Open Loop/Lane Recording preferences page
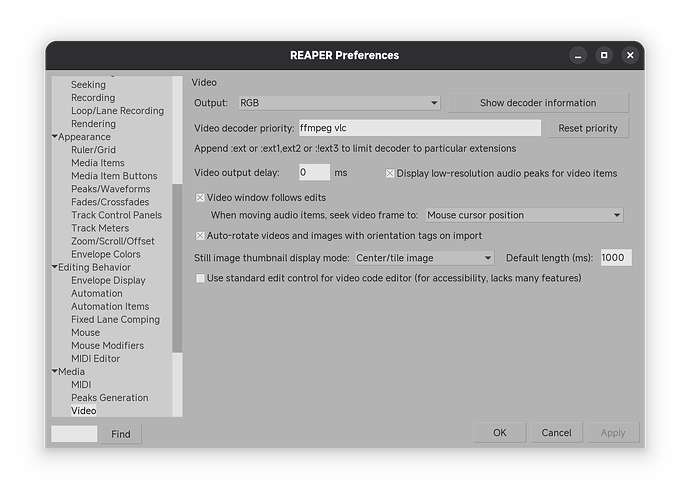The width and height of the screenshot is (690, 498). tap(117, 111)
